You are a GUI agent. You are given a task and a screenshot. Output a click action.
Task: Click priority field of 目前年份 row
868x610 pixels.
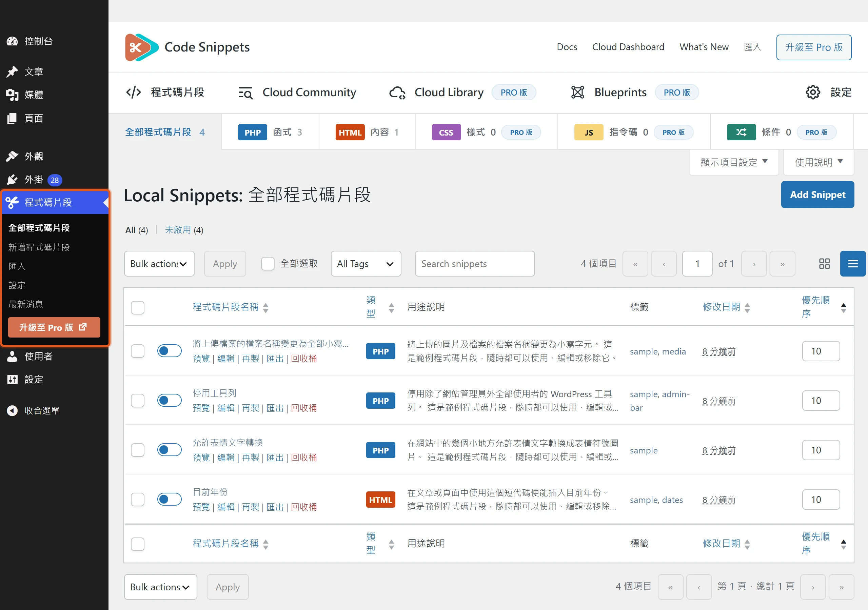coord(821,499)
